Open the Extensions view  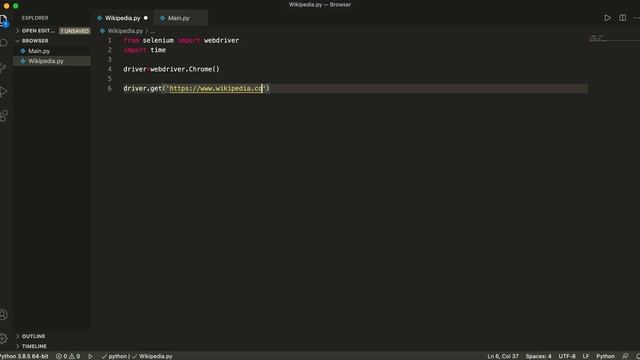click(x=4, y=116)
